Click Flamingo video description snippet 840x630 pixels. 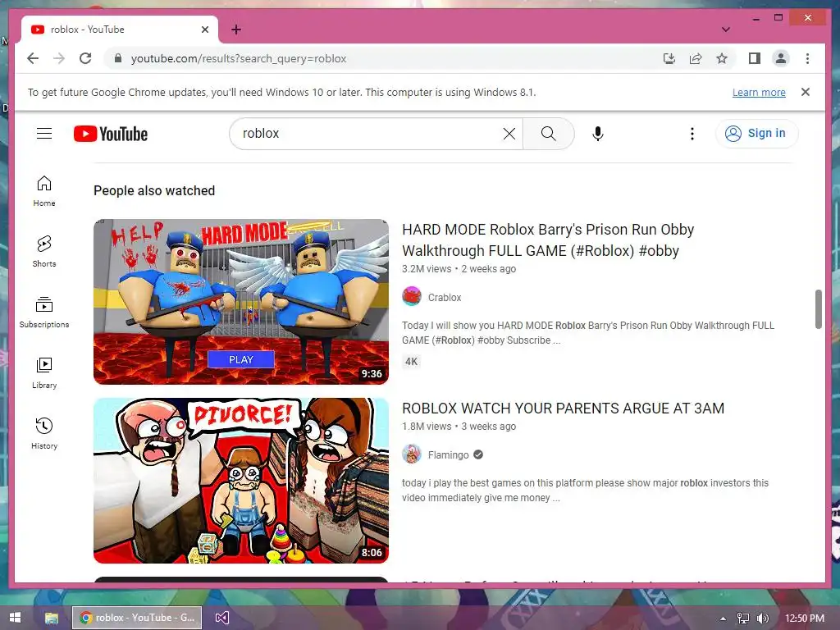coord(585,491)
